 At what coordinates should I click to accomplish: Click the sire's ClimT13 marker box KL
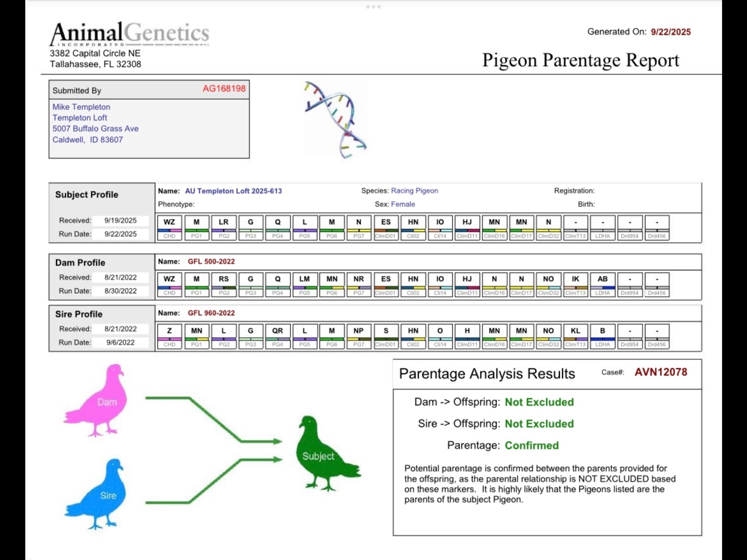pos(575,331)
